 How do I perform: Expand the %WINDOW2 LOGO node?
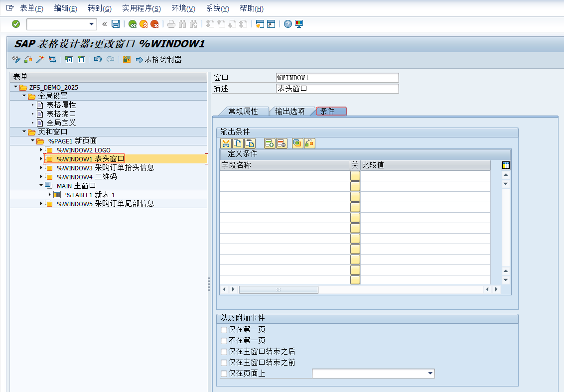41,149
